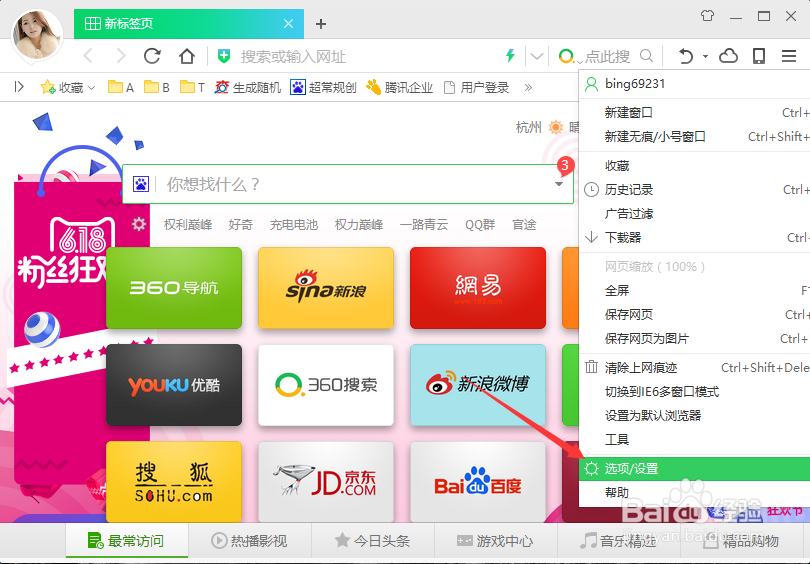Switch to the 热播影视 bottom tab
Screen dimensions: 810x564
click(x=250, y=541)
